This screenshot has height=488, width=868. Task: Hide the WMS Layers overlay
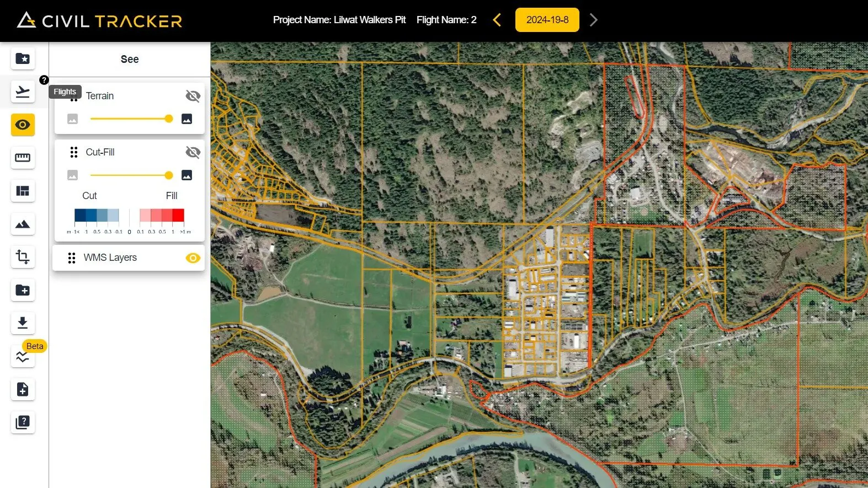[193, 258]
